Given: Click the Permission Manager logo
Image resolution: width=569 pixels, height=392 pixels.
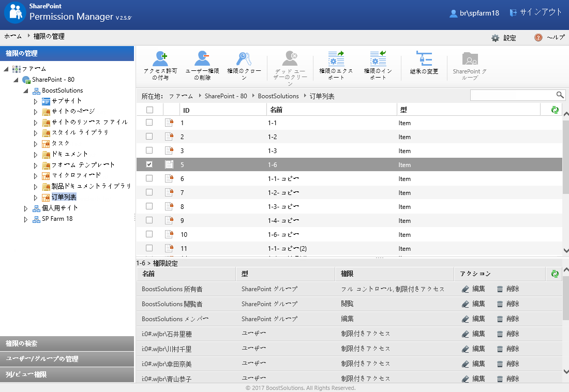Looking at the screenshot, I should [x=15, y=13].
